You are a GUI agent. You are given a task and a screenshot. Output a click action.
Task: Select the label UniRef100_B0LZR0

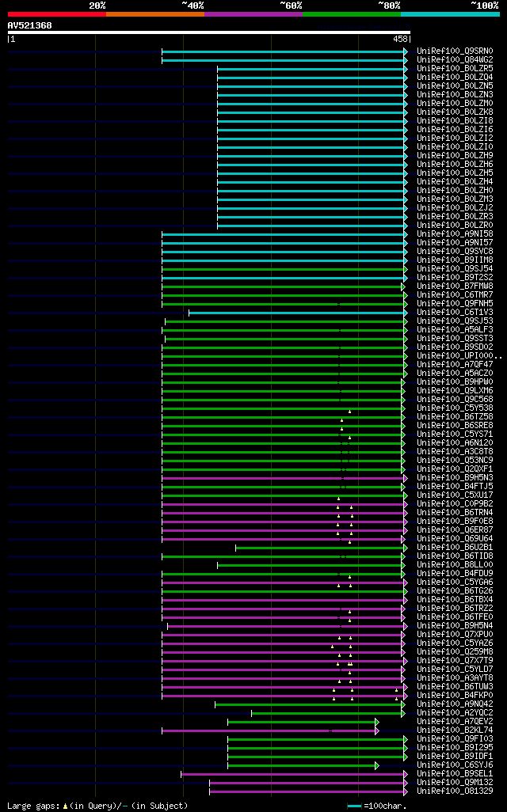pyautogui.click(x=456, y=226)
